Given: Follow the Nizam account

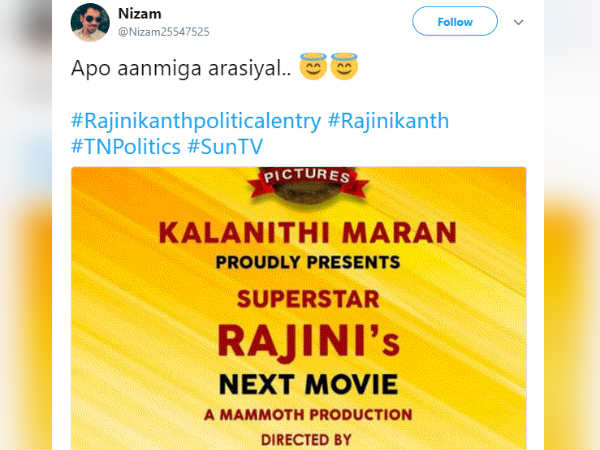Looking at the screenshot, I should (x=454, y=21).
